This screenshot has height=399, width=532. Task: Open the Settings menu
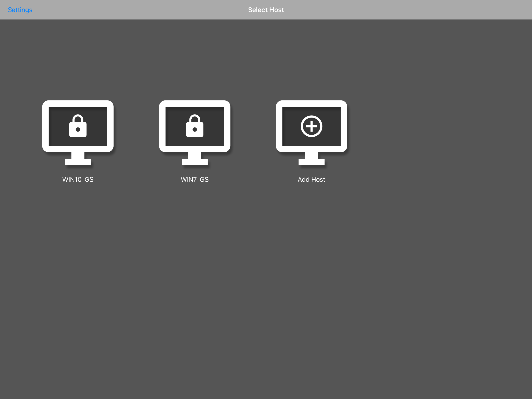point(20,10)
